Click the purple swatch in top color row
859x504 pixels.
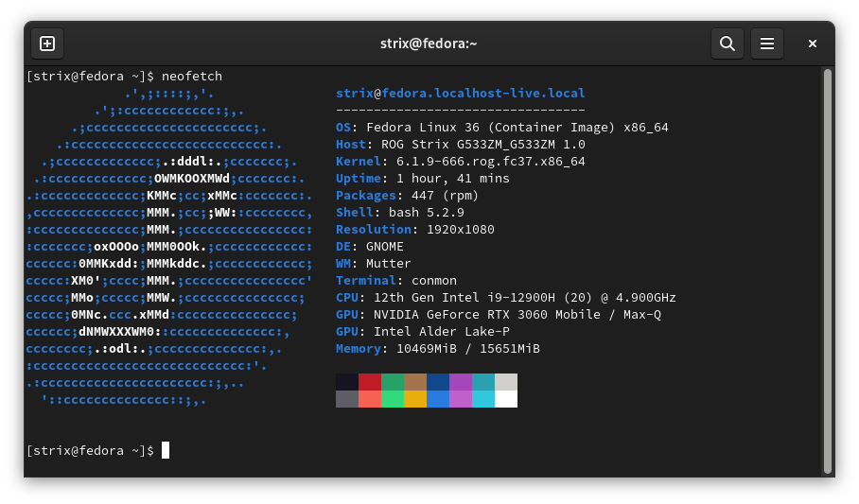click(461, 382)
